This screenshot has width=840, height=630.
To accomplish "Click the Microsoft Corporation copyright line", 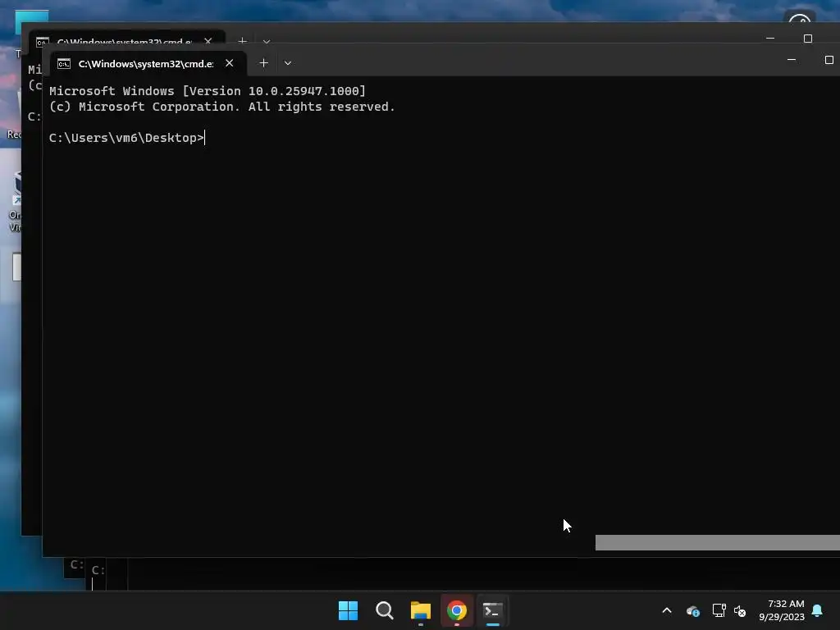I will pyautogui.click(x=221, y=107).
